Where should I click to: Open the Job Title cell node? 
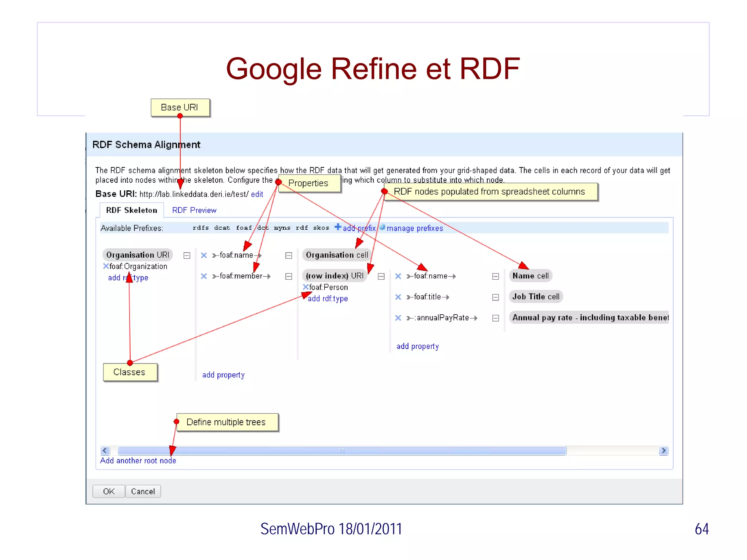536,296
